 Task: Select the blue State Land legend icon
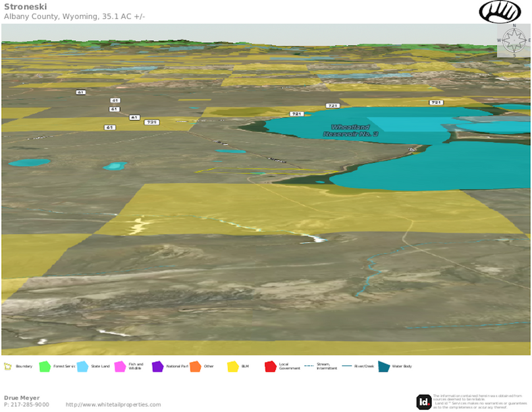click(82, 367)
